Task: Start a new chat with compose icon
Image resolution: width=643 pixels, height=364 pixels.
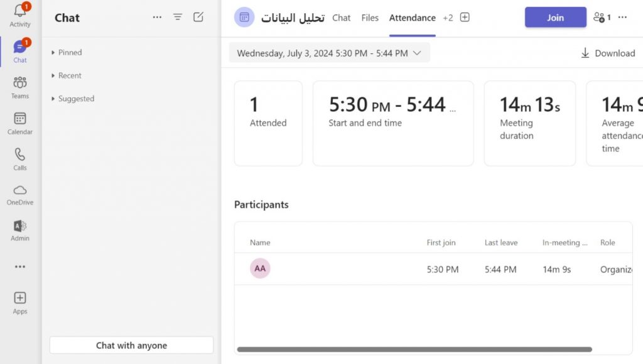Action: (x=198, y=18)
